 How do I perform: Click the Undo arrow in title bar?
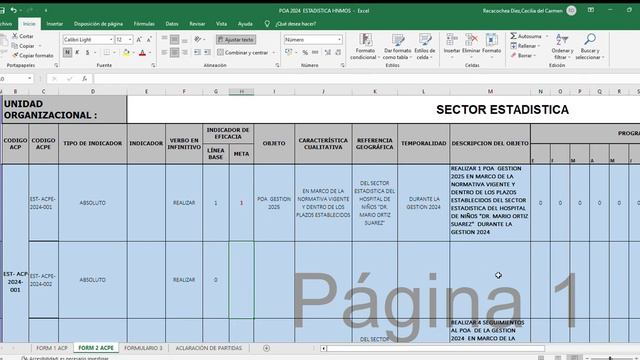point(13,10)
